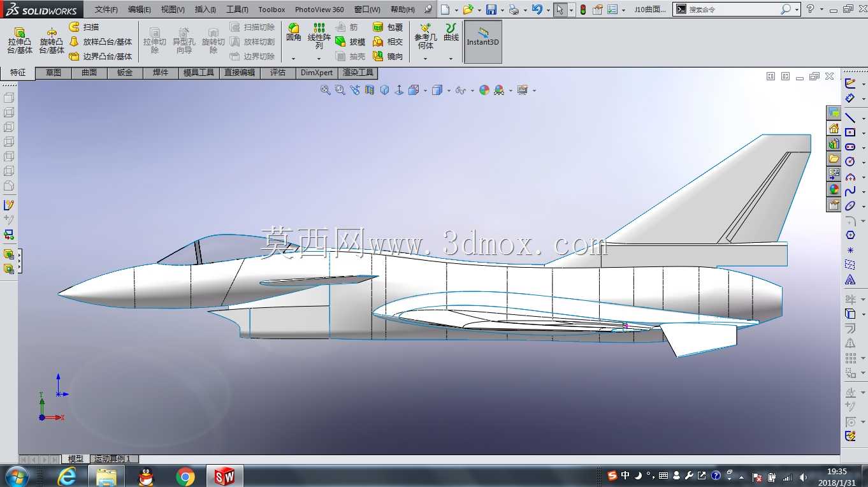The image size is (868, 487).
Task: Switch to the 评估 (Evaluate) tab
Action: coord(278,73)
